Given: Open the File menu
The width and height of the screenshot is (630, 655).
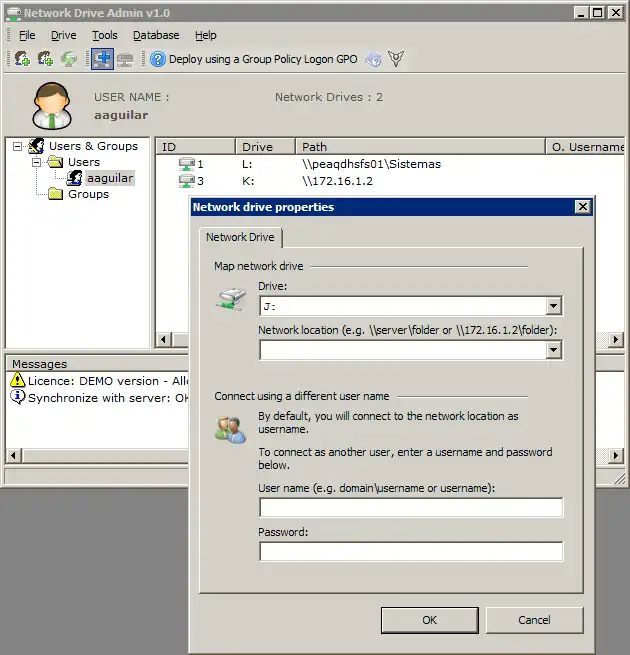Looking at the screenshot, I should pyautogui.click(x=27, y=35).
